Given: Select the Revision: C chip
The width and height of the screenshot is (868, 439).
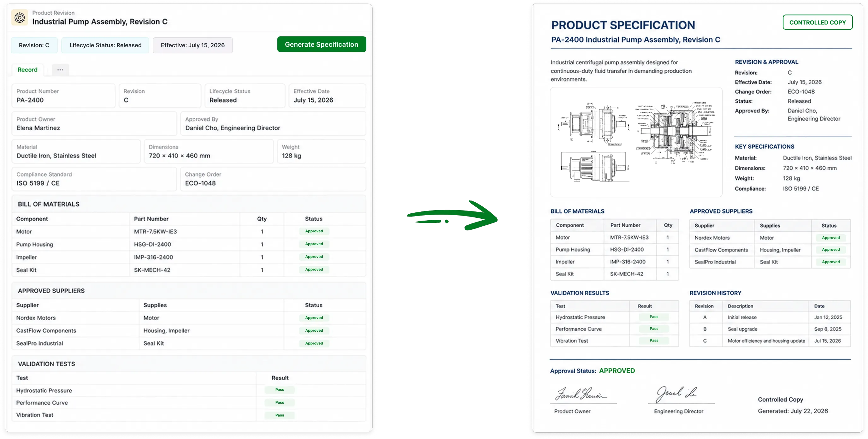Looking at the screenshot, I should 34,45.
